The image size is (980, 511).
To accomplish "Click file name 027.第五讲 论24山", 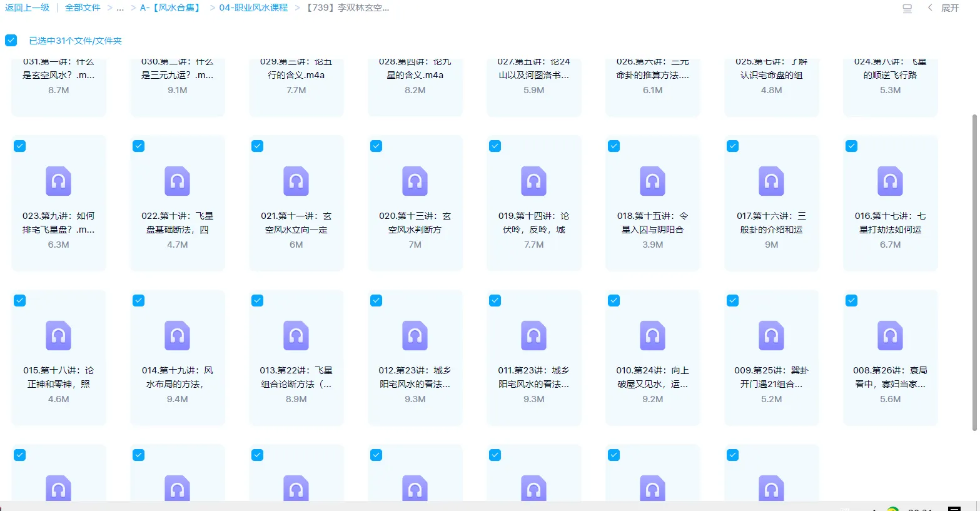I will (534, 68).
